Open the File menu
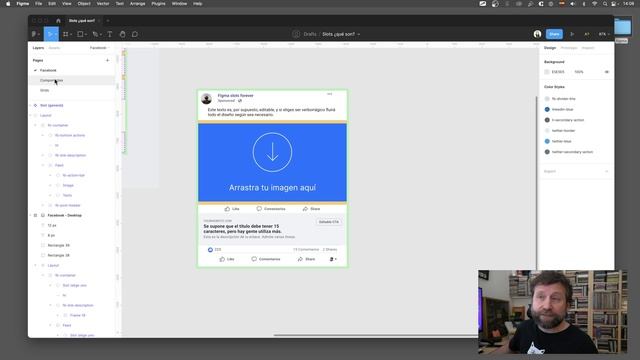This screenshot has width=640, height=360. click(38, 4)
